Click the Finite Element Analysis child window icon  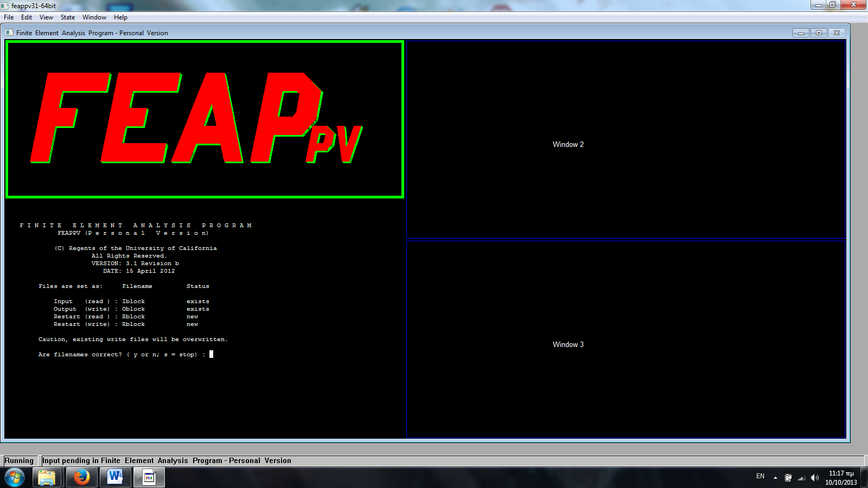click(9, 33)
